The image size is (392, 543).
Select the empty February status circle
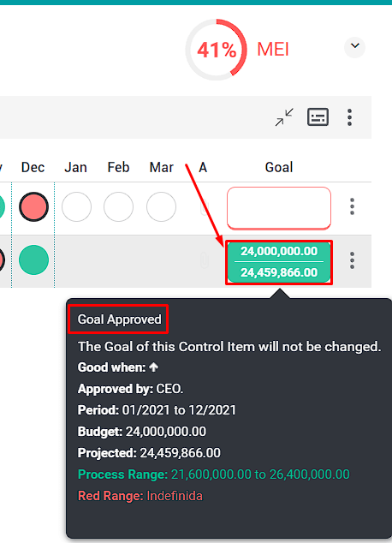tap(119, 206)
